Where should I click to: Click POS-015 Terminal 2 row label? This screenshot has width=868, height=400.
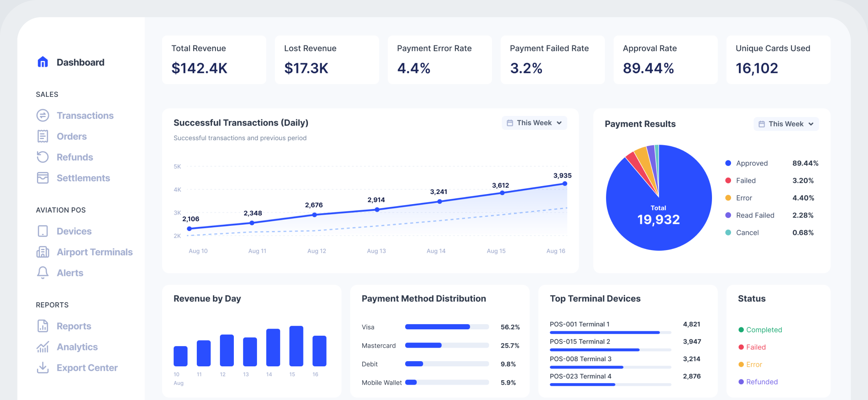580,341
